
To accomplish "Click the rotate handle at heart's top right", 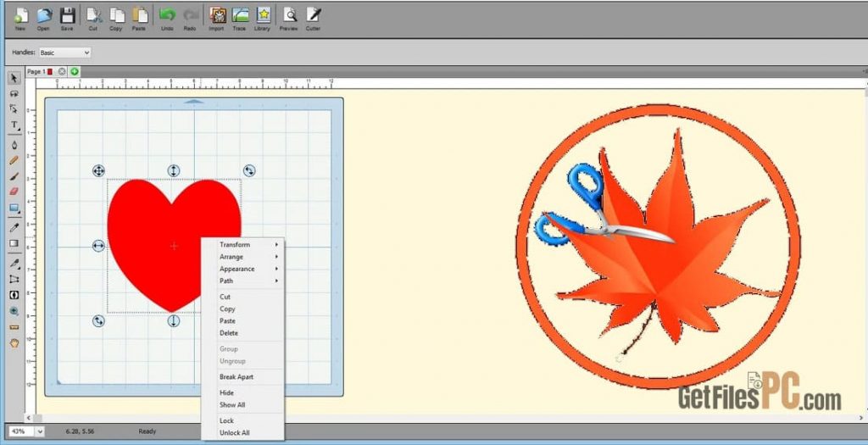I will tap(249, 170).
